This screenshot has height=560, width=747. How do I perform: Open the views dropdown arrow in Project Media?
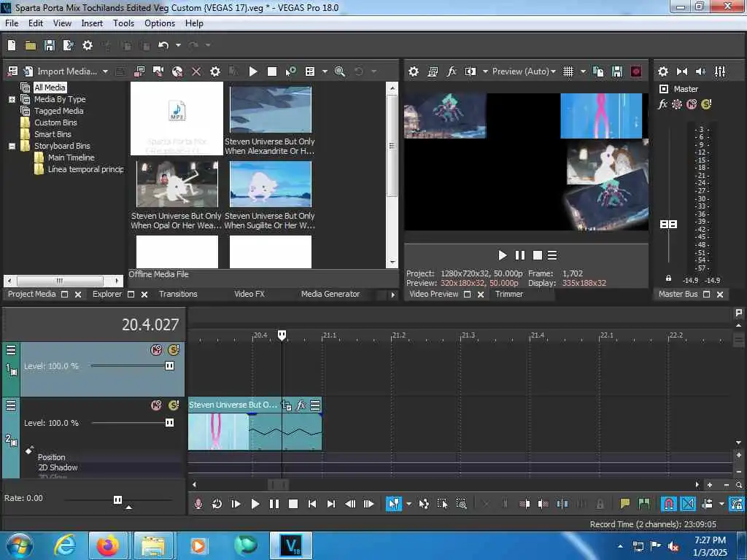tap(325, 71)
